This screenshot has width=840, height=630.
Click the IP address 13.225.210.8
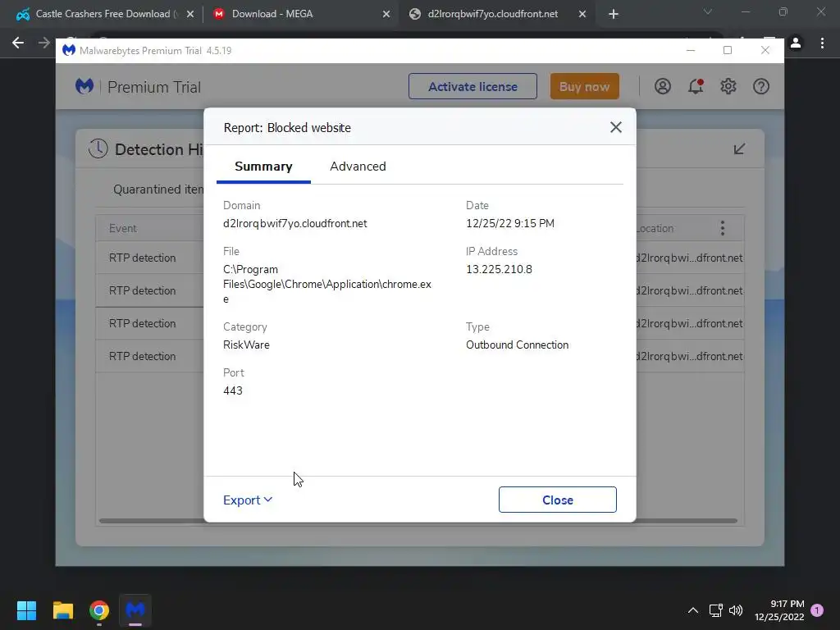(499, 269)
